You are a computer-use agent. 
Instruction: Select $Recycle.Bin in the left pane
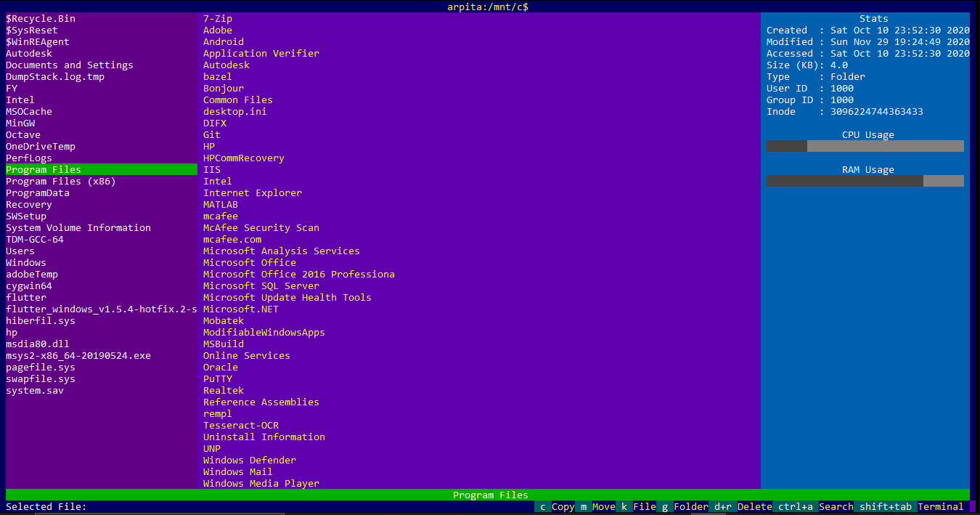(41, 18)
